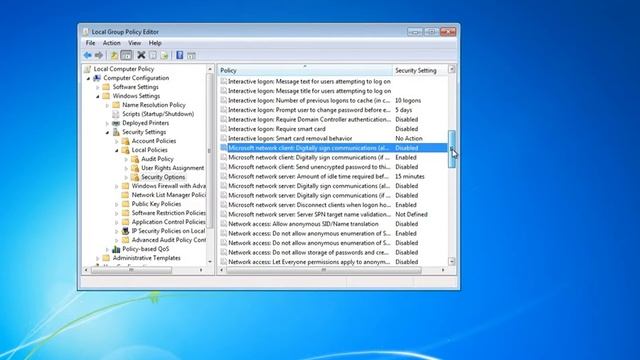The height and width of the screenshot is (360, 640).
Task: Click the Account Policies folder icon
Action: point(125,141)
